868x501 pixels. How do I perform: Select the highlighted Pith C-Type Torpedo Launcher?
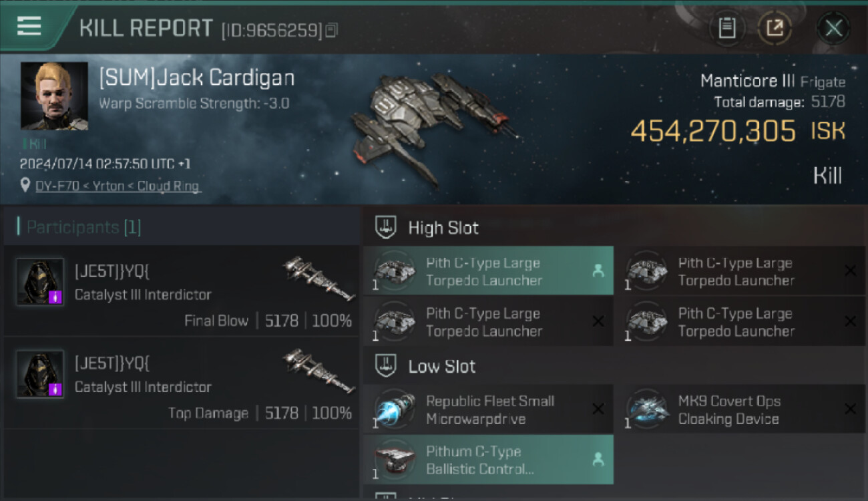coord(488,271)
